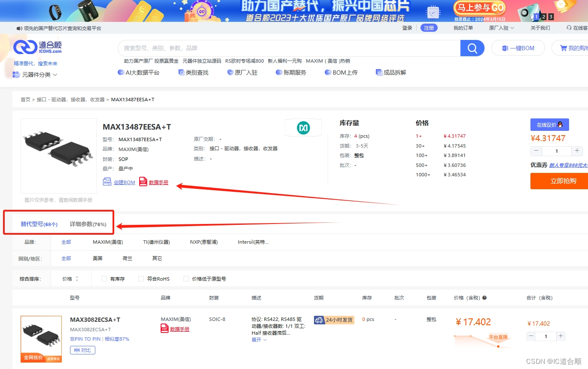Filter brand by NXP(恩智浦)

(x=204, y=242)
